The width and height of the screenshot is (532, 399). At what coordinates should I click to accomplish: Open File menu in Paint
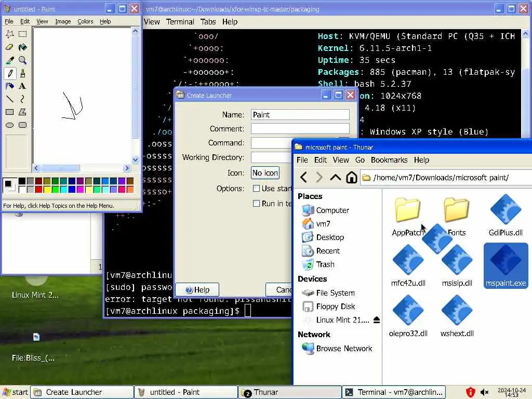coord(9,21)
